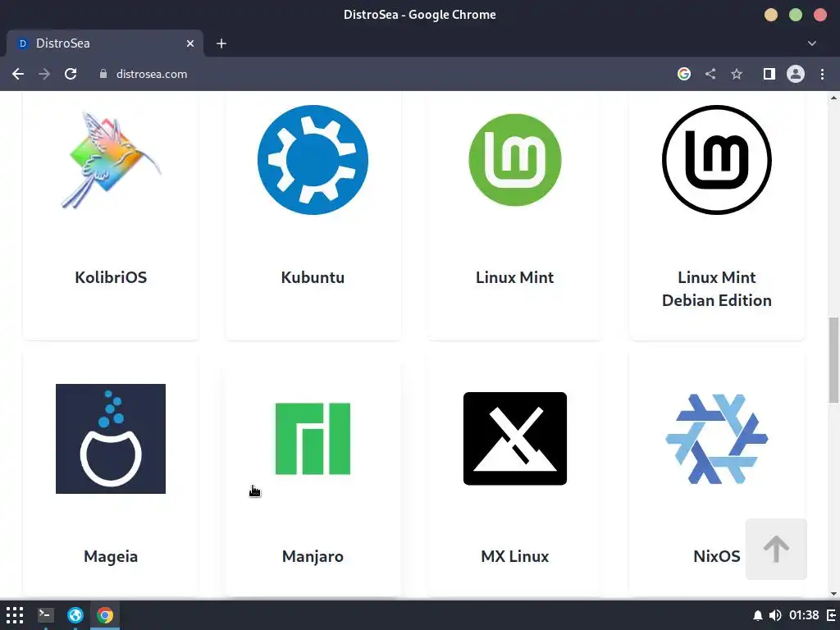The width and height of the screenshot is (840, 630).
Task: Bookmark this tab with star icon
Action: (x=737, y=74)
